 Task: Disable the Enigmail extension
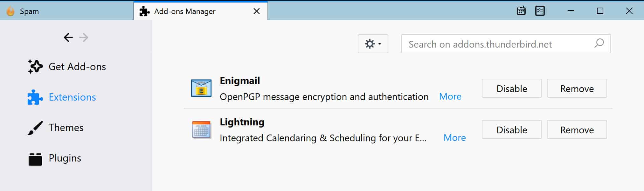coord(512,89)
